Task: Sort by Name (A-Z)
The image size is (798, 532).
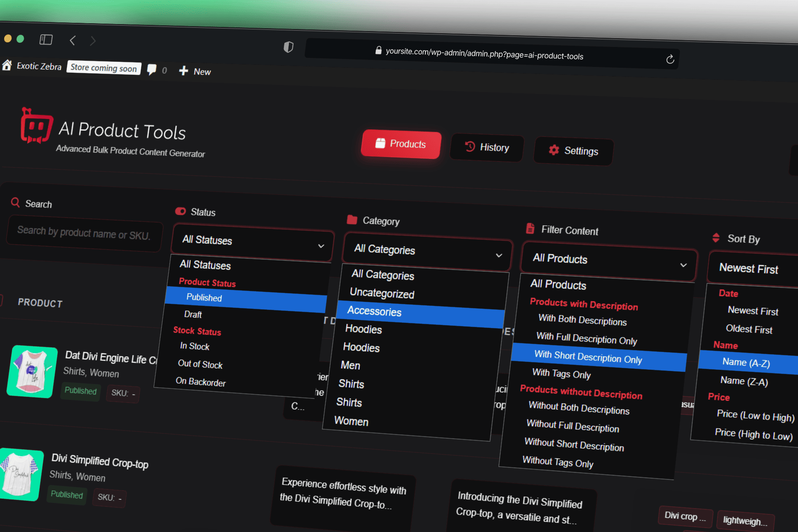Action: coord(748,362)
